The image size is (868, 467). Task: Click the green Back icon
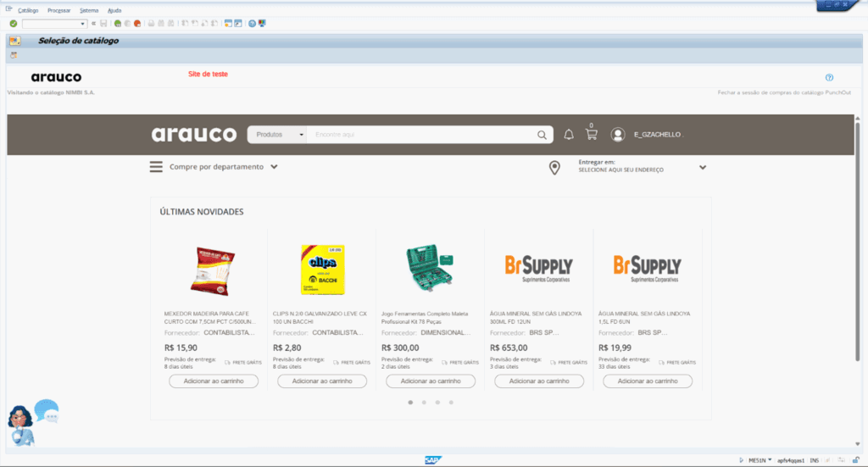coord(117,24)
